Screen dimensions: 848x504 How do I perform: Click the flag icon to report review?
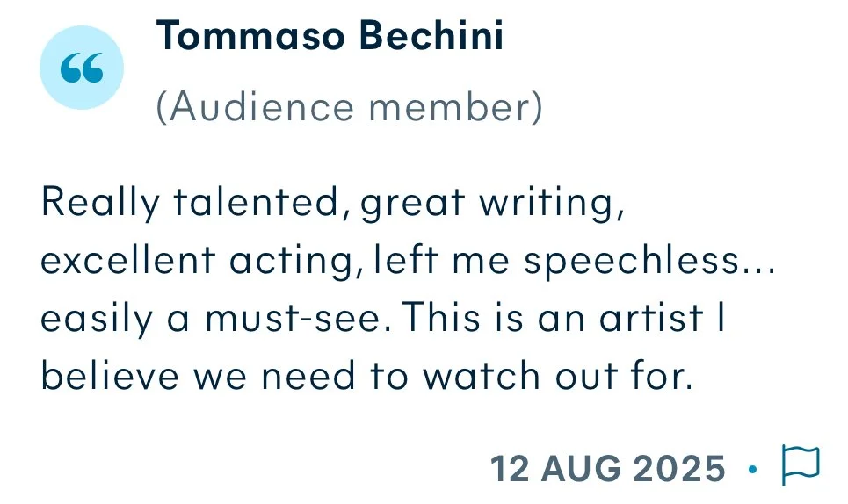[x=801, y=465]
